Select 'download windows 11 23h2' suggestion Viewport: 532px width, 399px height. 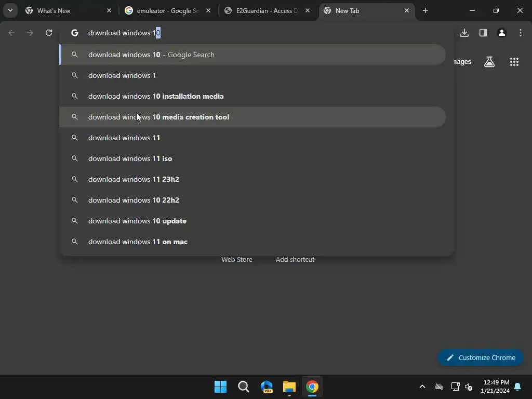click(x=252, y=179)
